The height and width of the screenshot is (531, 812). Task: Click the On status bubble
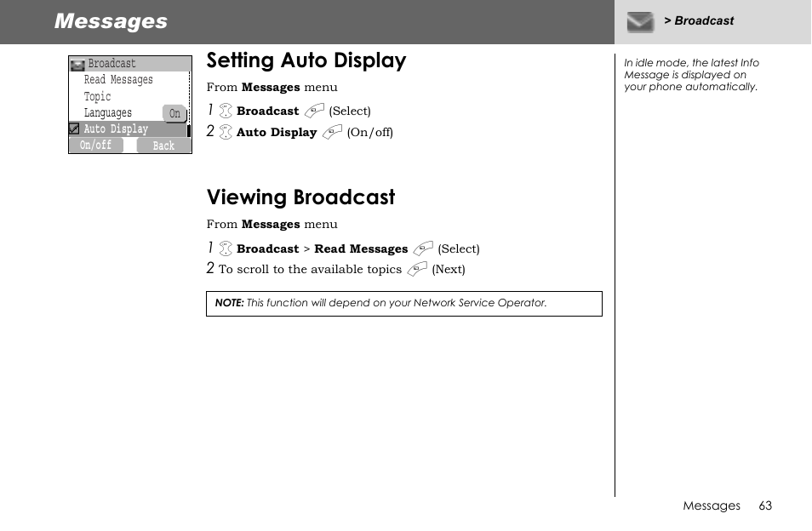pos(174,113)
